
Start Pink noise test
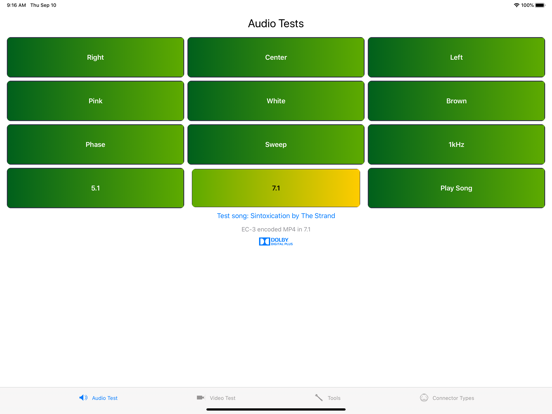click(x=95, y=101)
